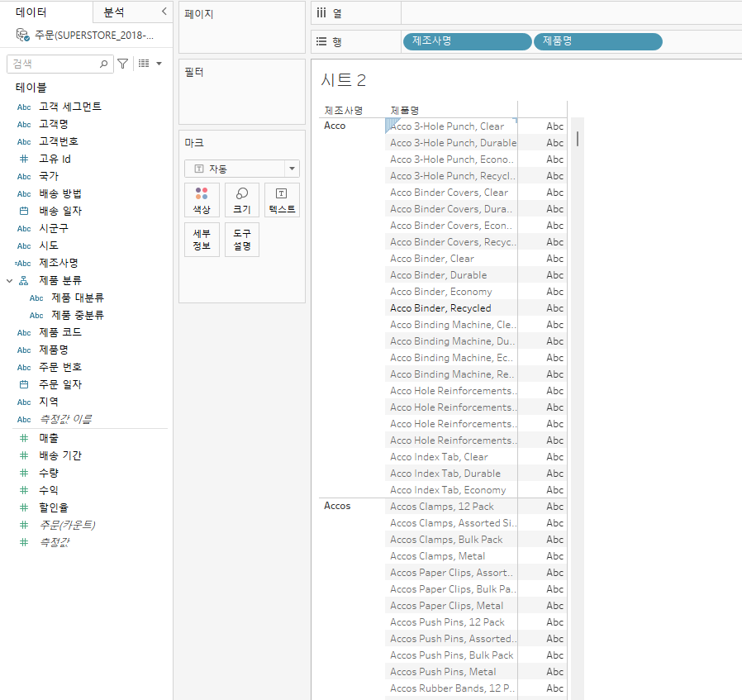Select the Acco manufacturer row header
742x700 pixels.
pos(335,126)
